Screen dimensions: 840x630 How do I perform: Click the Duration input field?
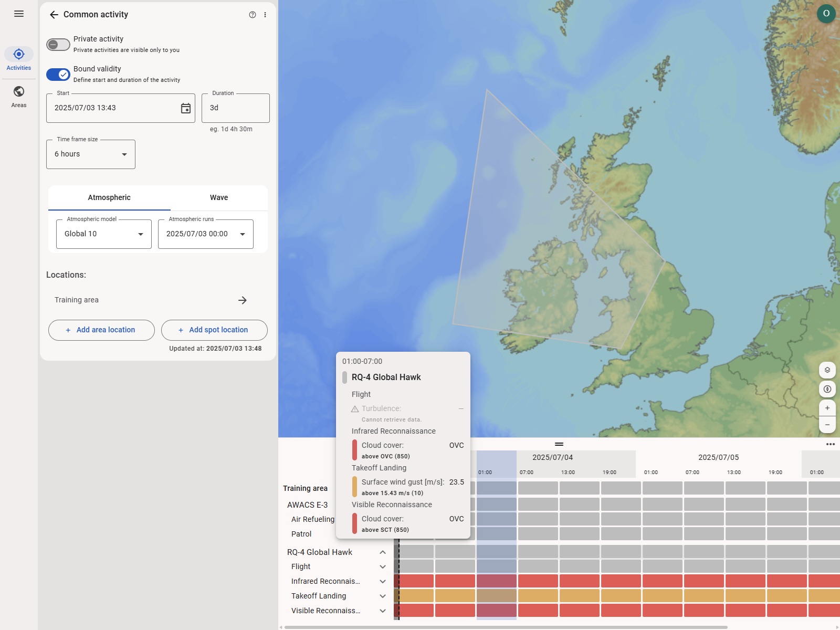[x=236, y=108]
